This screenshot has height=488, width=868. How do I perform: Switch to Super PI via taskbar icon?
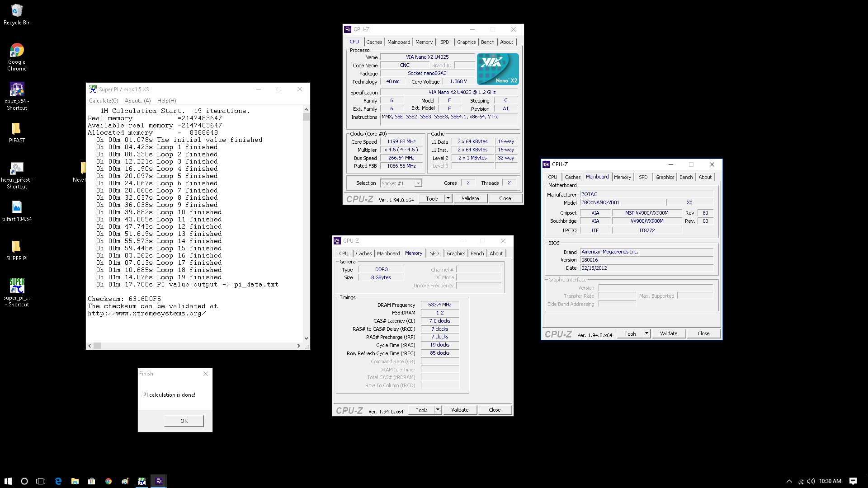[x=142, y=481]
